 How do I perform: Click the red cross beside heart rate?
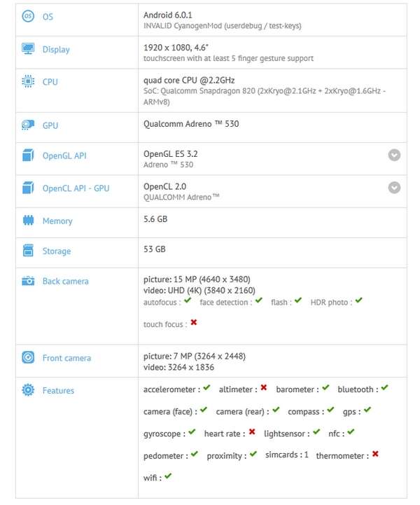coord(252,431)
